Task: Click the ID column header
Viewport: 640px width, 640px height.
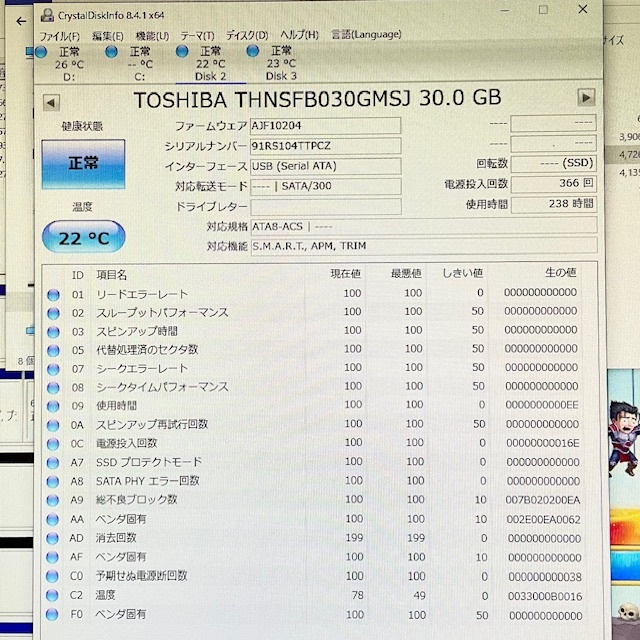Action: 78,275
